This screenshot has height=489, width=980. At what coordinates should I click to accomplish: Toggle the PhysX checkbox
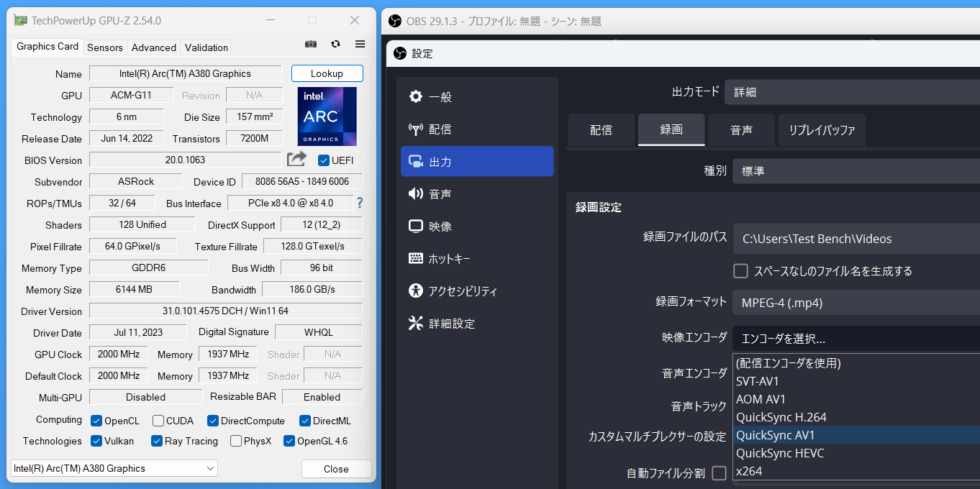click(x=236, y=441)
